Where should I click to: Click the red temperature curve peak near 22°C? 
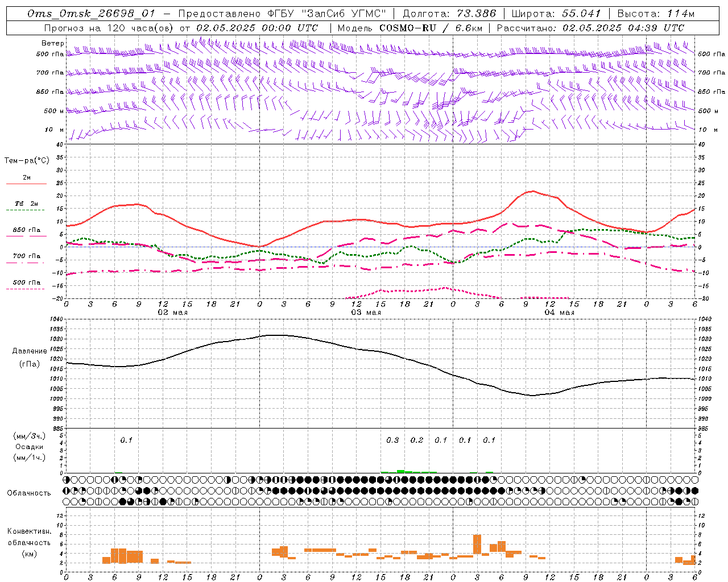532,191
